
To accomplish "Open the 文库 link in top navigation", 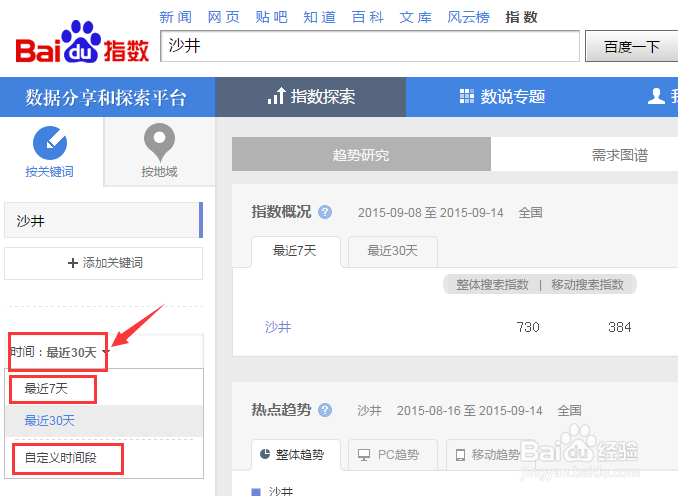I will [416, 17].
